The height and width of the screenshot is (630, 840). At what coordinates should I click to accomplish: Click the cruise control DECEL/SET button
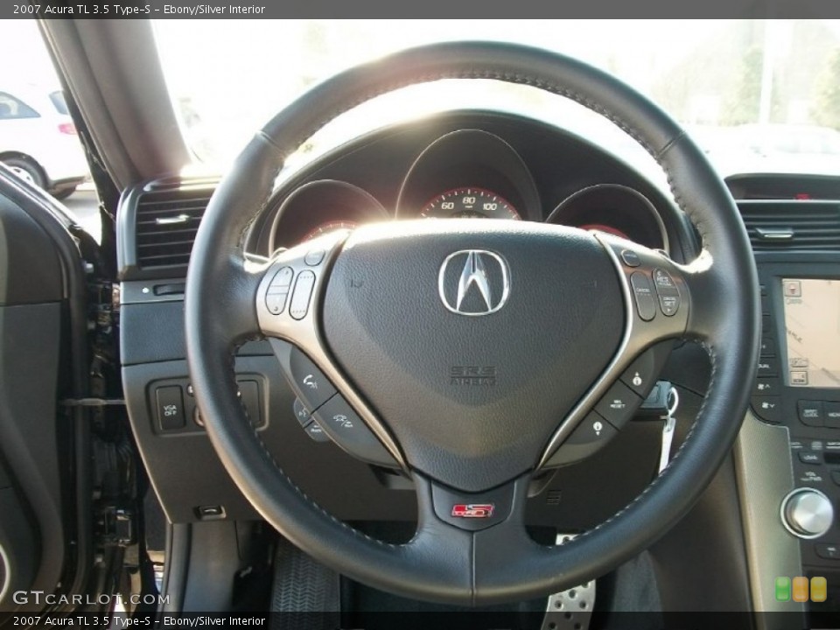click(x=669, y=304)
